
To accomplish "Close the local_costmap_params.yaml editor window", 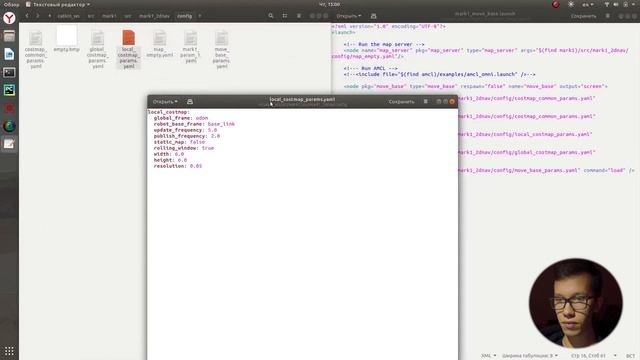I will [x=452, y=102].
